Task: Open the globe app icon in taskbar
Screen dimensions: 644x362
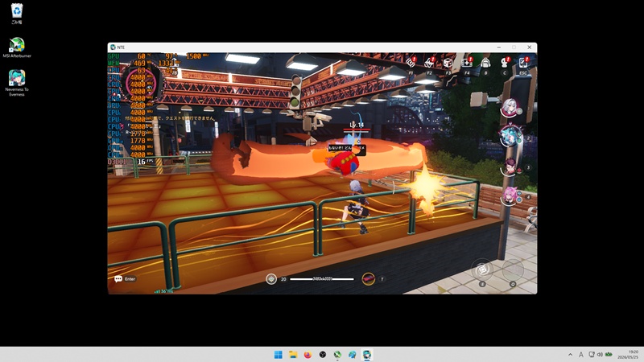Action: [x=352, y=355]
